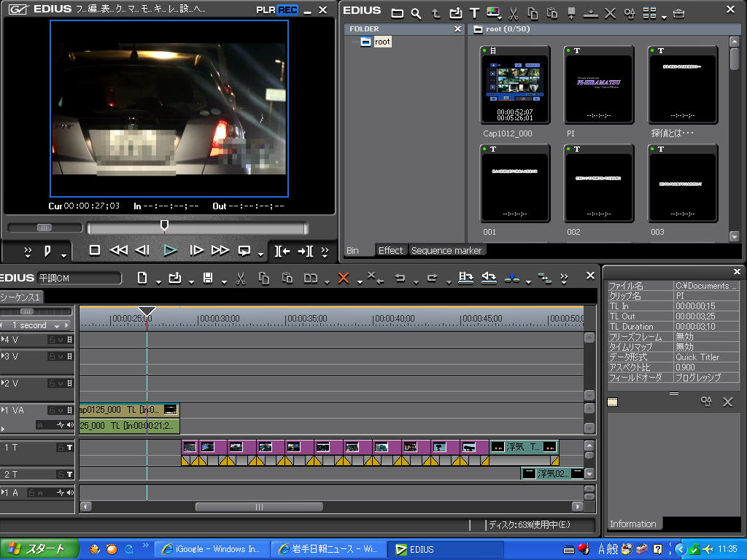Screen dimensions: 747x560
Task: Toggle the lock on track 3 V
Action: [52, 356]
